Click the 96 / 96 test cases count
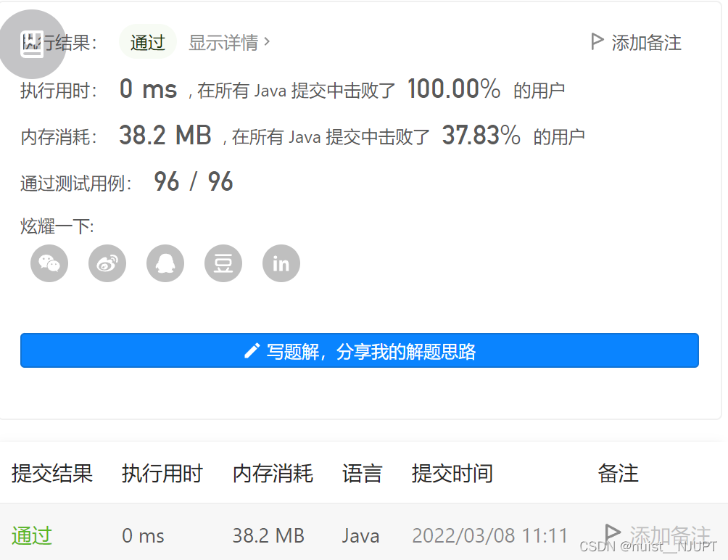728x560 pixels. (193, 181)
